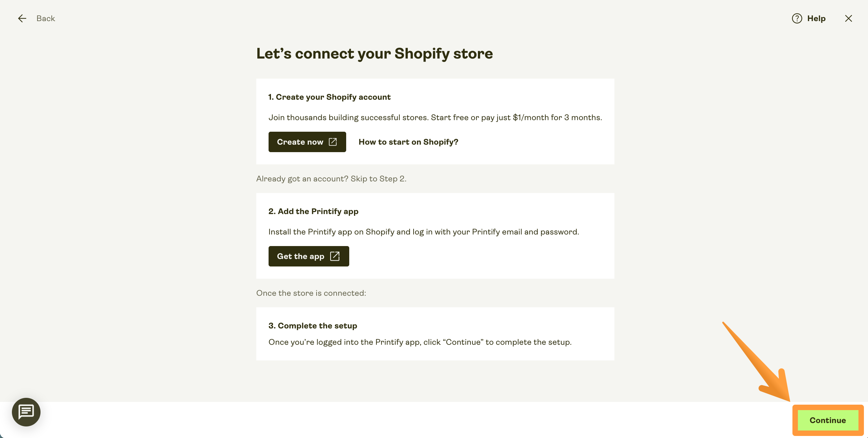
Task: Click the Help label at top right
Action: tap(816, 18)
